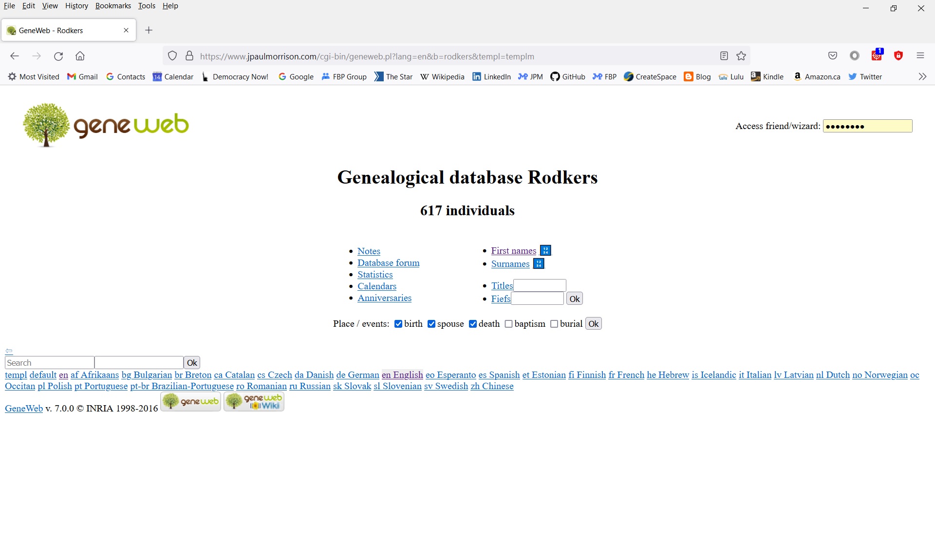This screenshot has height=560, width=935.
Task: Click the back-arrow icon above the search box
Action: click(x=9, y=351)
